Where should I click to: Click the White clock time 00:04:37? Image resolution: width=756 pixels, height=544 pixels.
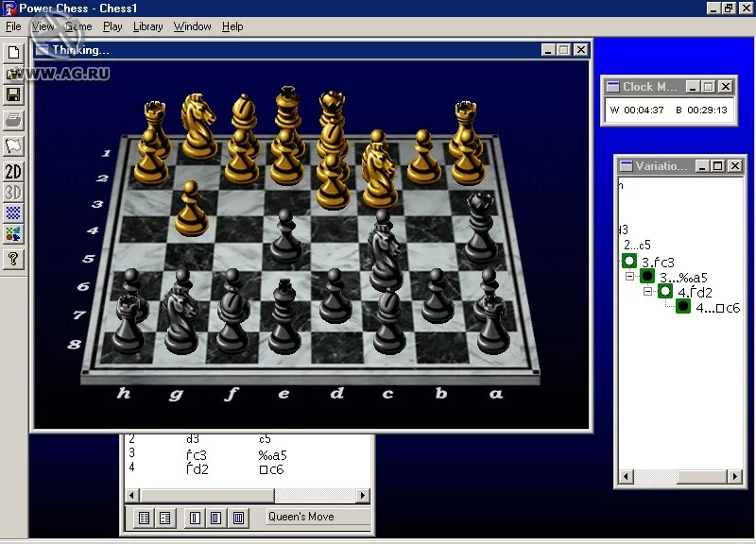click(644, 110)
